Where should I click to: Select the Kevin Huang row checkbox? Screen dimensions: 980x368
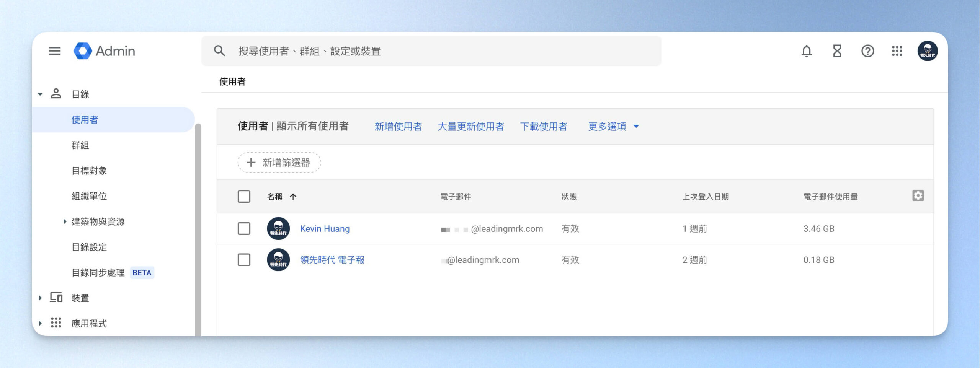point(244,229)
